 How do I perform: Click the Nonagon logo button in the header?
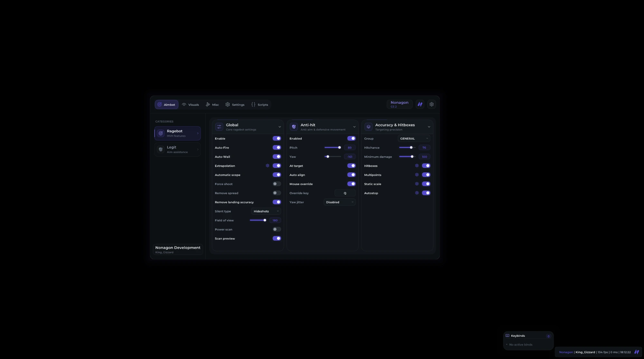coord(420,104)
